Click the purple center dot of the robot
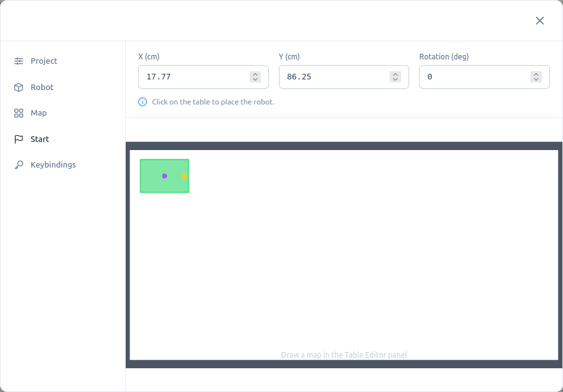This screenshot has width=563, height=392. tap(164, 176)
